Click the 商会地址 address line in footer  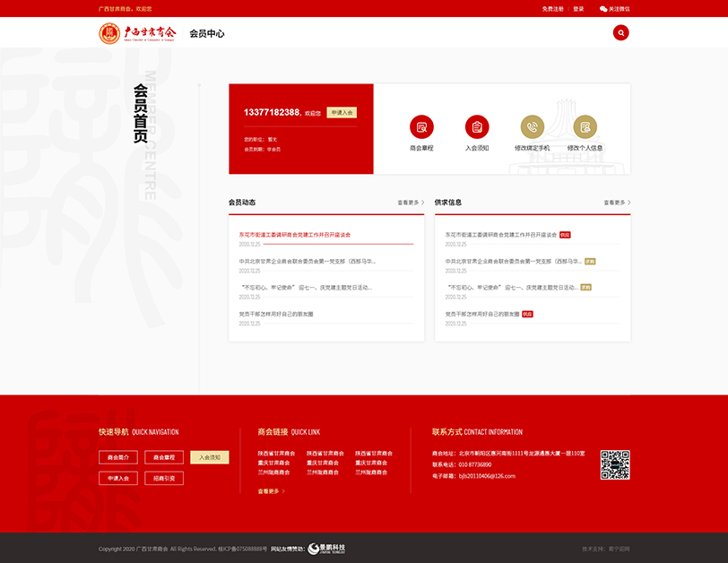[x=508, y=454]
